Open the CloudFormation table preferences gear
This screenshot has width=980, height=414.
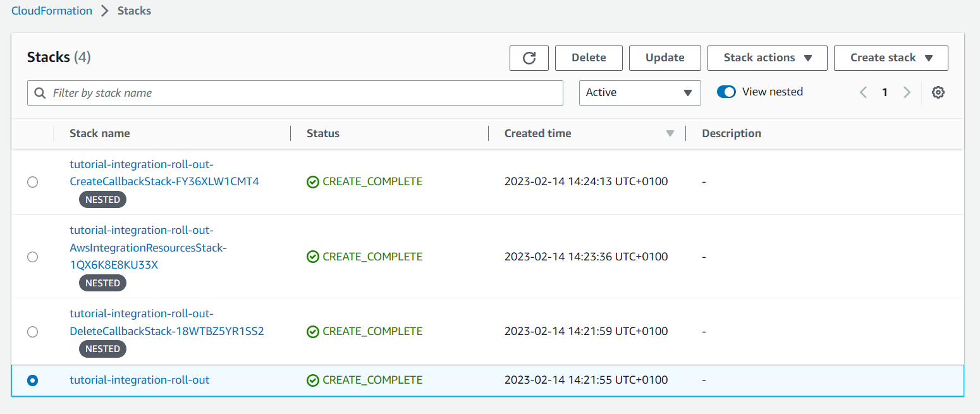click(x=938, y=92)
